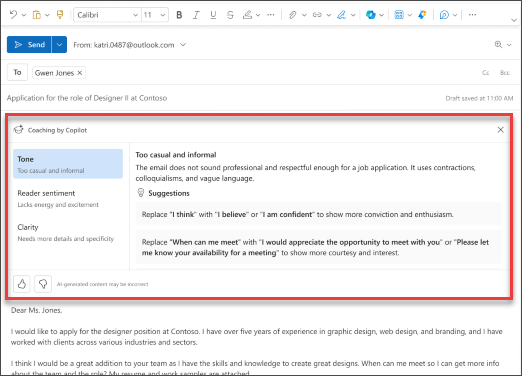Click the Suggestions lightbulb icon
Screen dimensions: 522x376
tap(141, 193)
